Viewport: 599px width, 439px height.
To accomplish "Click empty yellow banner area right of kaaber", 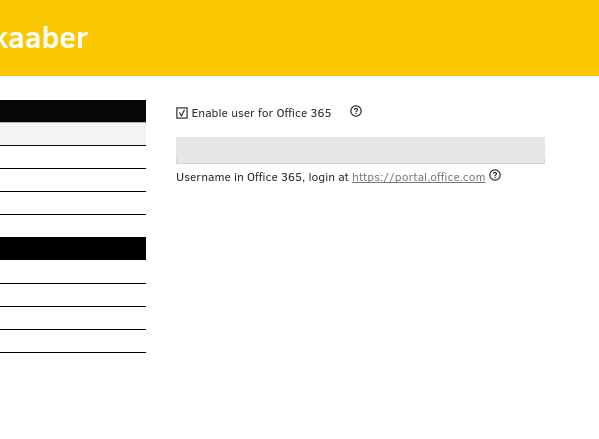I will click(344, 38).
